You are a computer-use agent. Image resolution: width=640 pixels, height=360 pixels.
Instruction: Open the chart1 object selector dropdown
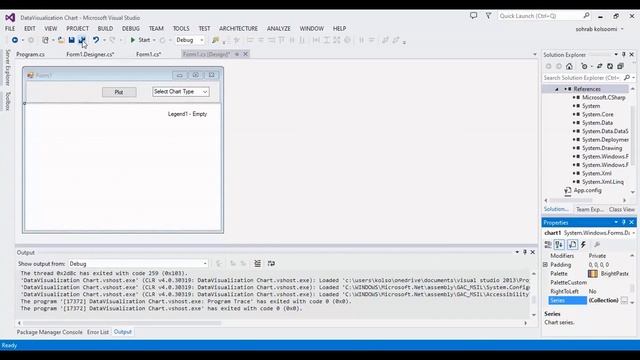pyautogui.click(x=633, y=233)
